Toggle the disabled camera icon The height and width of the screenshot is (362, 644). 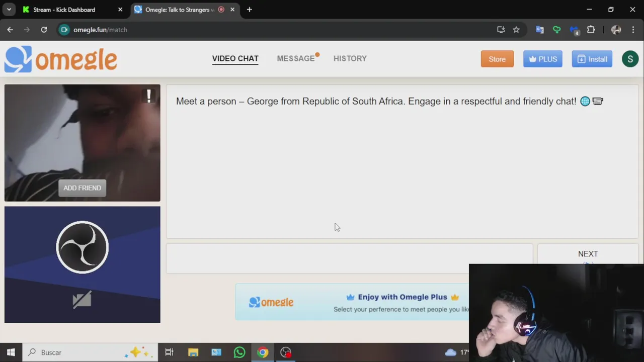pyautogui.click(x=82, y=300)
